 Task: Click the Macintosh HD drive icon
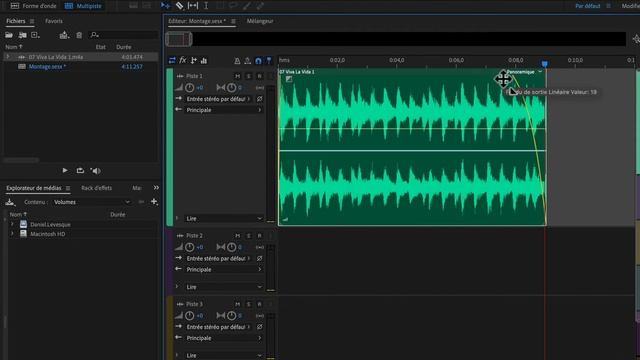(23, 234)
